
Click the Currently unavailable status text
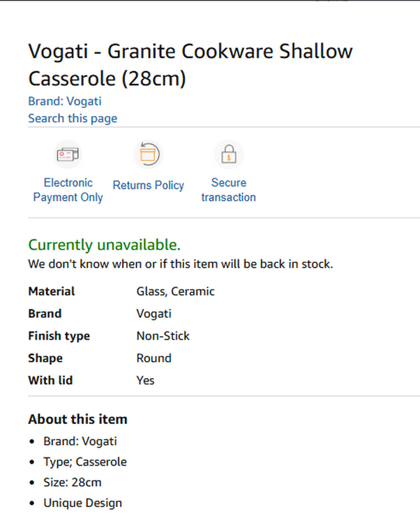tap(104, 245)
